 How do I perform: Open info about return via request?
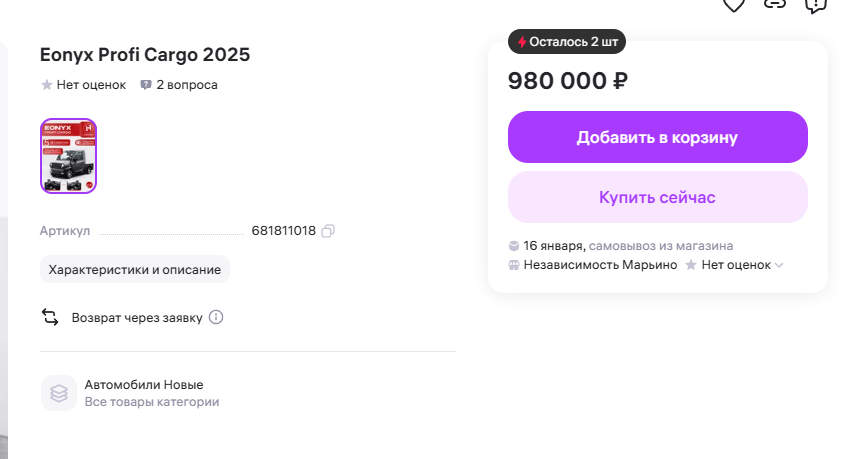pyautogui.click(x=216, y=318)
